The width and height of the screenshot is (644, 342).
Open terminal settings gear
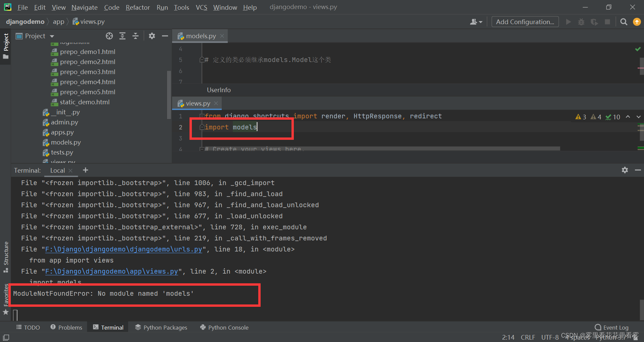[x=625, y=170]
